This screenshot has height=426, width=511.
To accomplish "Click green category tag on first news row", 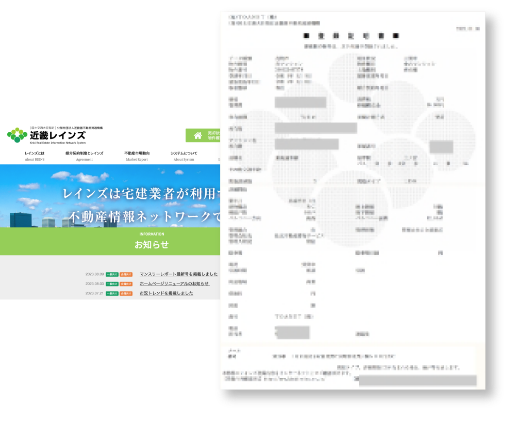I will [112, 274].
